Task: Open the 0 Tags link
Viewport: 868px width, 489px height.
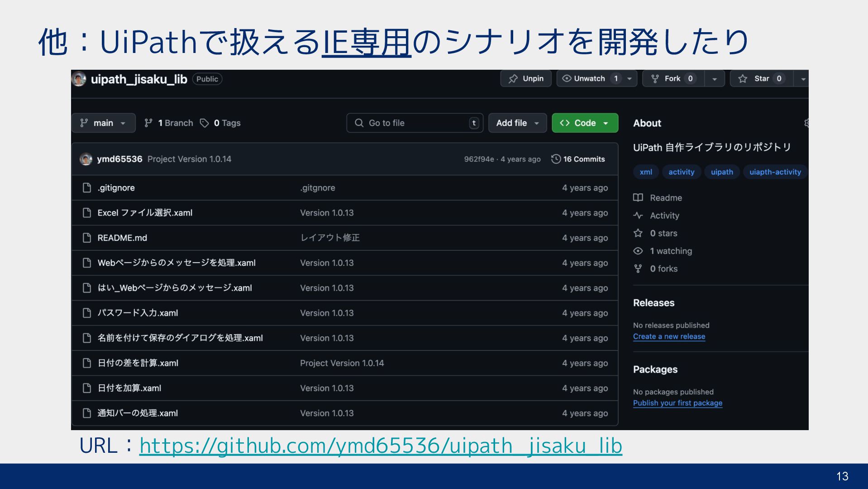Action: 220,123
